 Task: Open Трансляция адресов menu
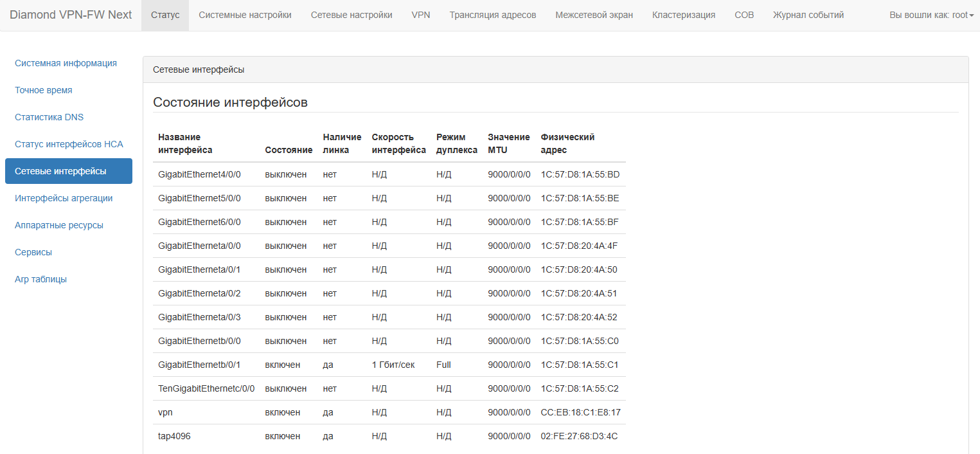(x=493, y=15)
